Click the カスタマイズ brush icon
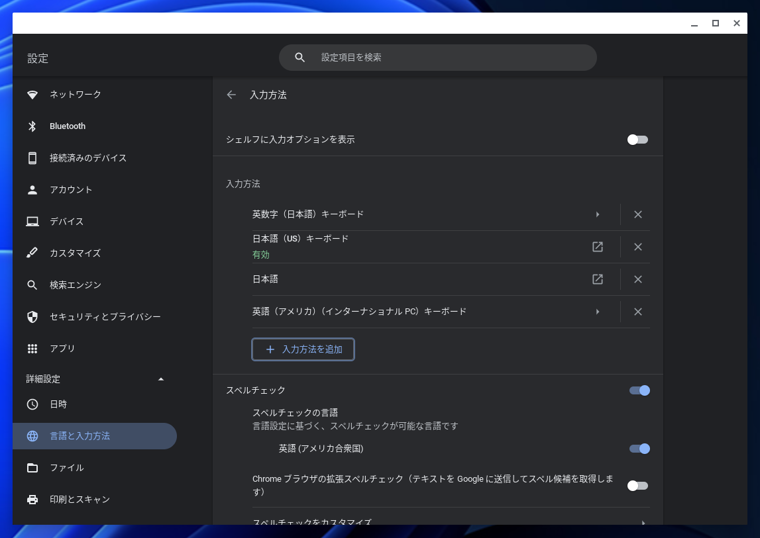 [32, 253]
